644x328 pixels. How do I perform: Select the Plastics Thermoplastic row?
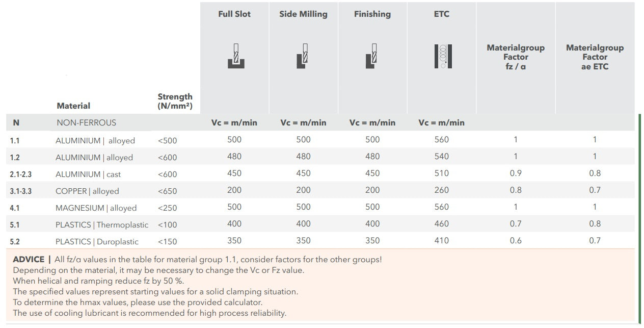pos(322,224)
